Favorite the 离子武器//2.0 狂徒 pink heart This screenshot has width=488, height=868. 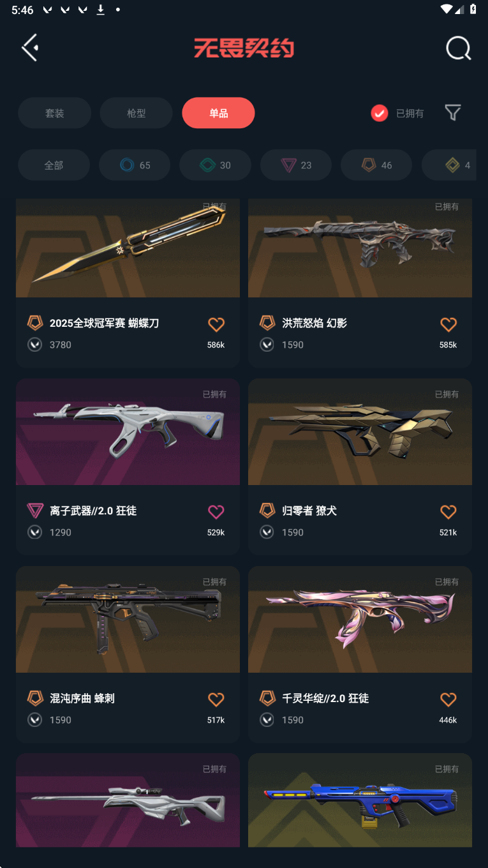pos(216,512)
